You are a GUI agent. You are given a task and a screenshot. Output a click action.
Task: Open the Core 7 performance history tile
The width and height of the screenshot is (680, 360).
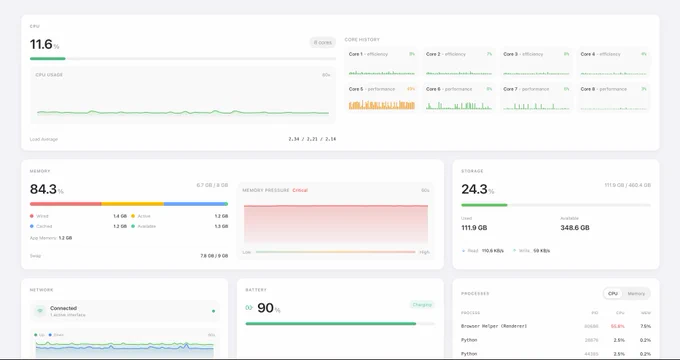(x=536, y=98)
